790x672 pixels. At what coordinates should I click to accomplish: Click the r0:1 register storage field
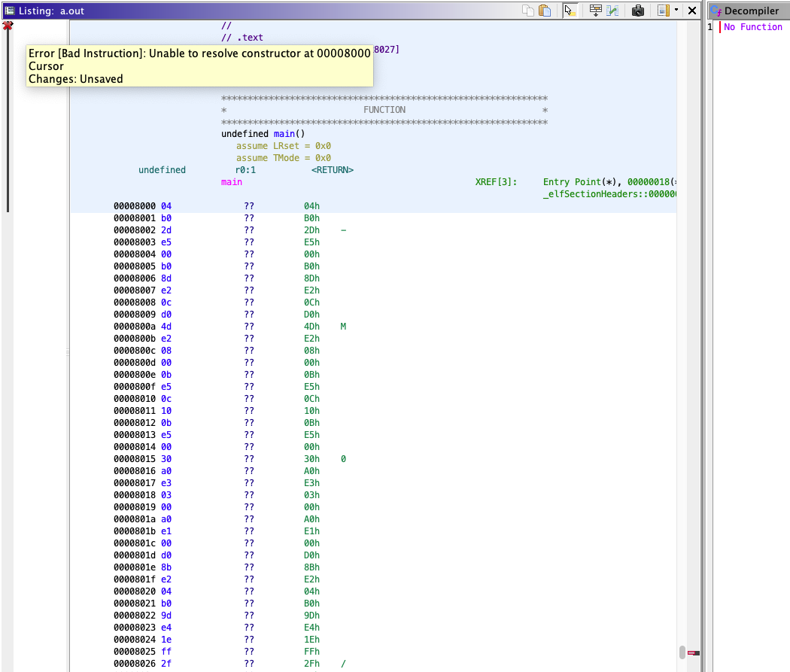[x=245, y=170]
